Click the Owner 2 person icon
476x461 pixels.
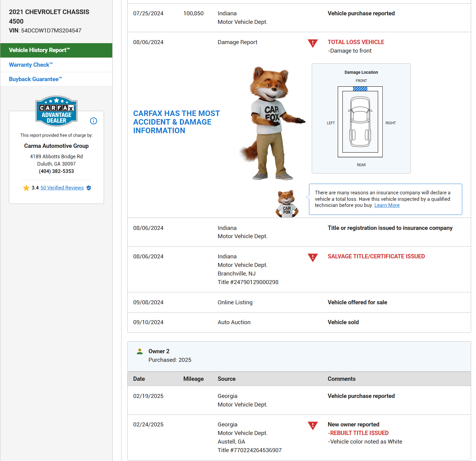coord(140,351)
